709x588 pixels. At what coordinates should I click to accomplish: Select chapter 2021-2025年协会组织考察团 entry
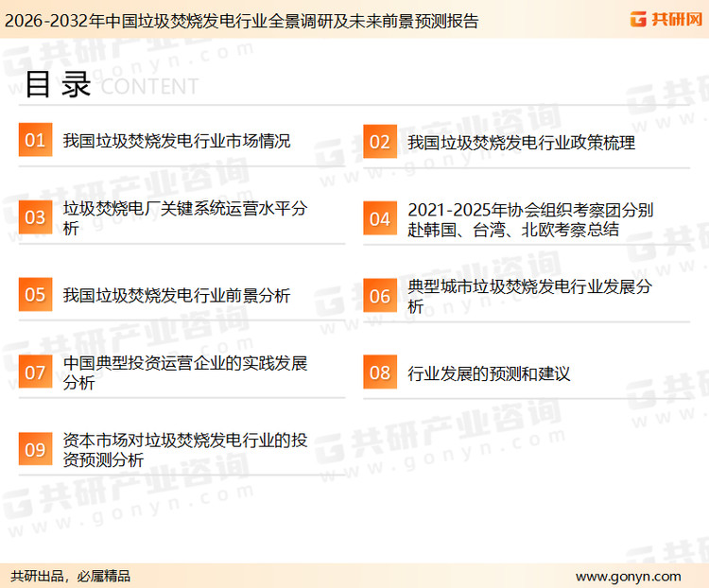tap(530, 220)
